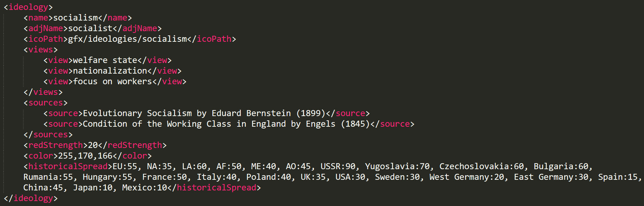The height and width of the screenshot is (206, 644).
Task: Click the opening ideology tag
Action: click(28, 7)
